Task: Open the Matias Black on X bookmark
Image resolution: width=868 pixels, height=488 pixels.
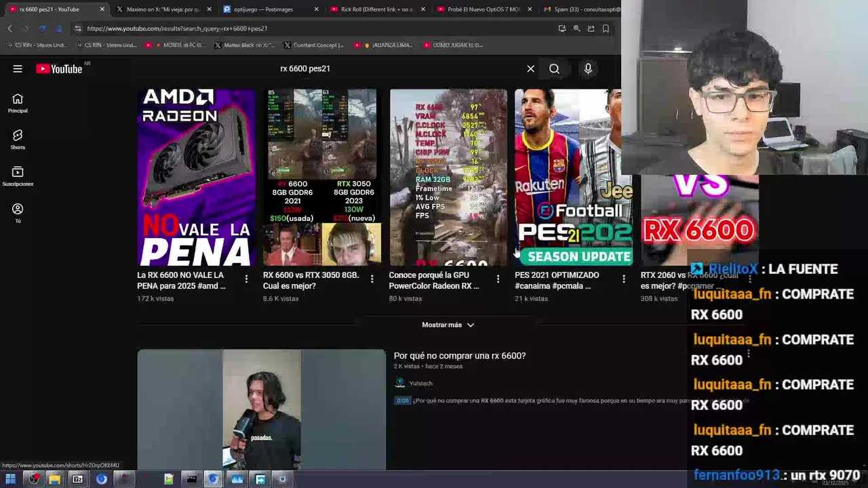Action: point(244,45)
